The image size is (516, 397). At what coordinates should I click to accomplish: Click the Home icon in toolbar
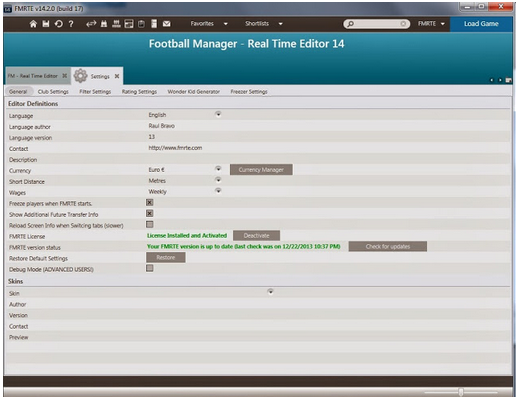pyautogui.click(x=33, y=24)
